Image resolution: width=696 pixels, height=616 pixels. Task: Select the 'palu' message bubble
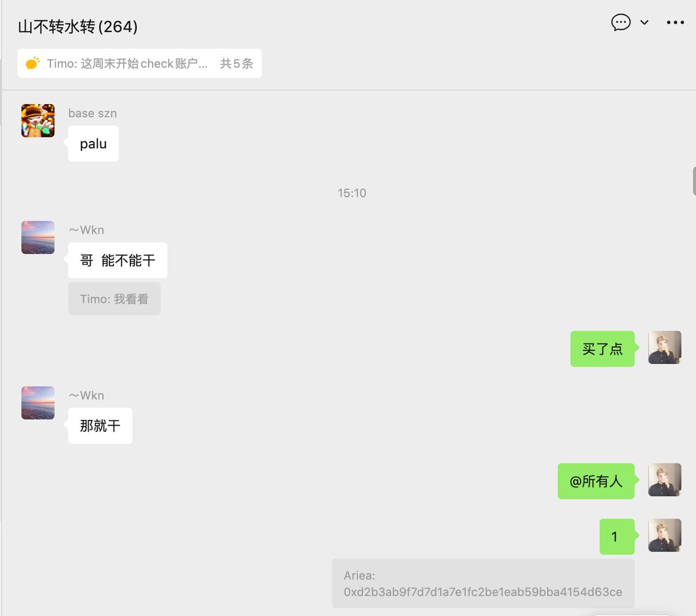93,144
